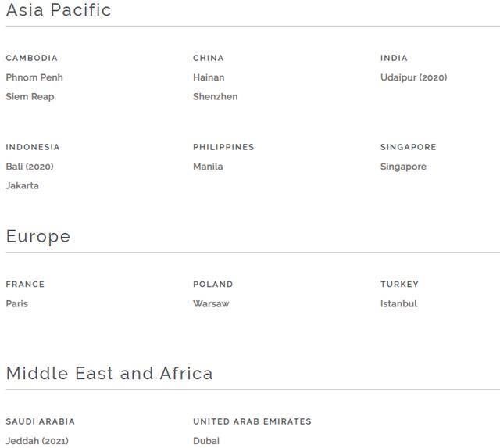Select Paris under France

click(16, 304)
